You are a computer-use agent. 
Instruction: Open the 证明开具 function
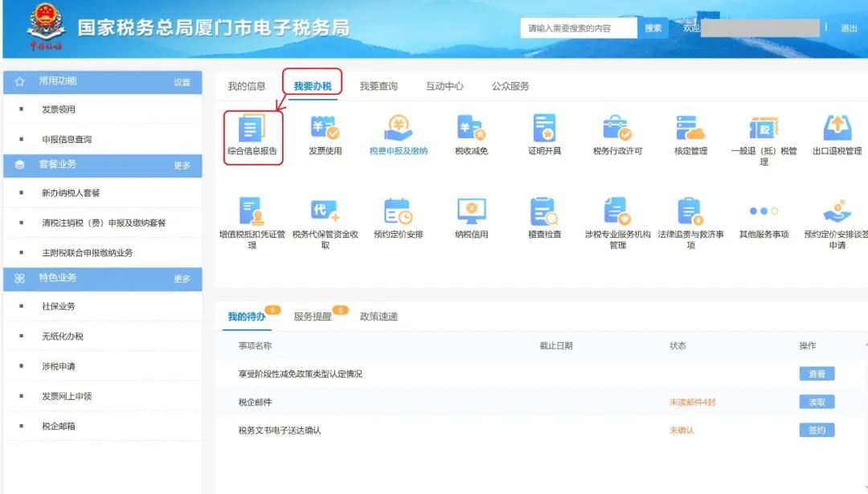pos(545,130)
